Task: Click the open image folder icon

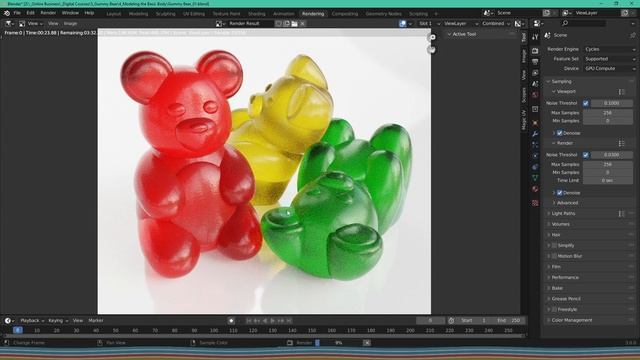Action: [294, 24]
